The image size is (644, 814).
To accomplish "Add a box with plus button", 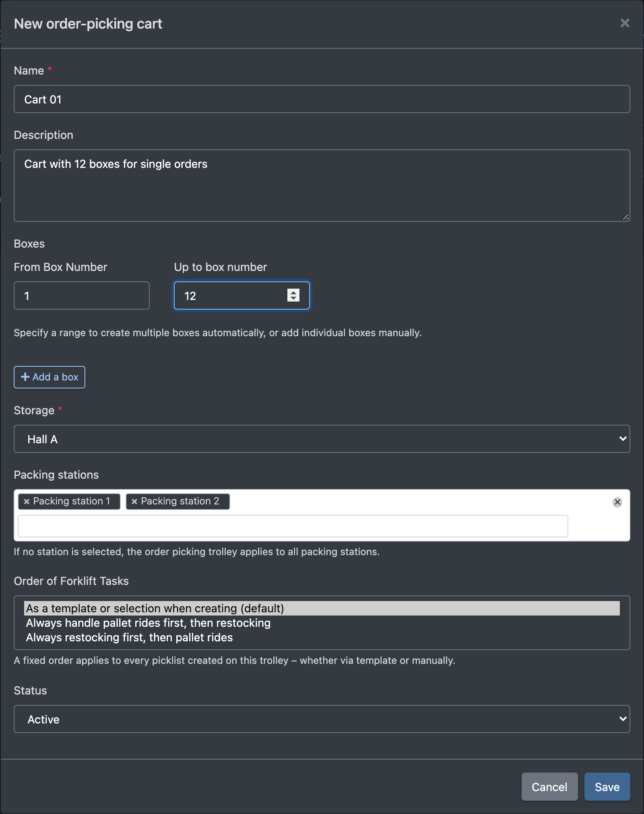I will pyautogui.click(x=50, y=377).
